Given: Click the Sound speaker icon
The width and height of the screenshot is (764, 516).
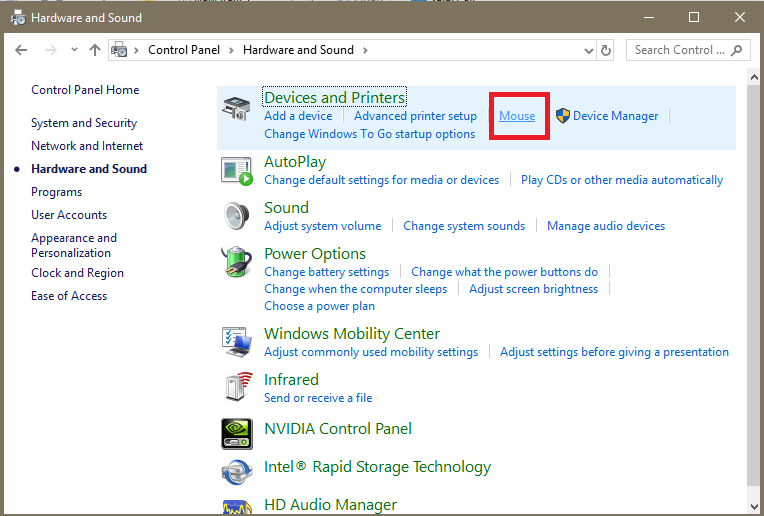Looking at the screenshot, I should (237, 215).
